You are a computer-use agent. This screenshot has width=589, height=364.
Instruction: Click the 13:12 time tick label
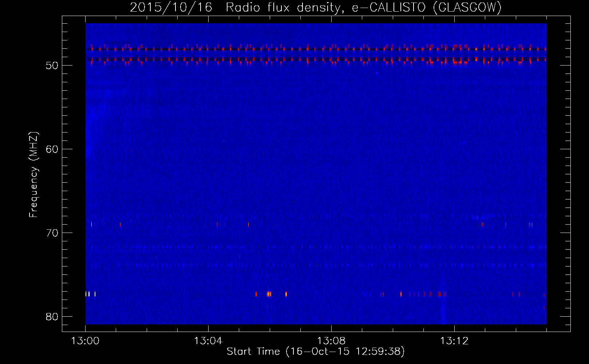[454, 341]
